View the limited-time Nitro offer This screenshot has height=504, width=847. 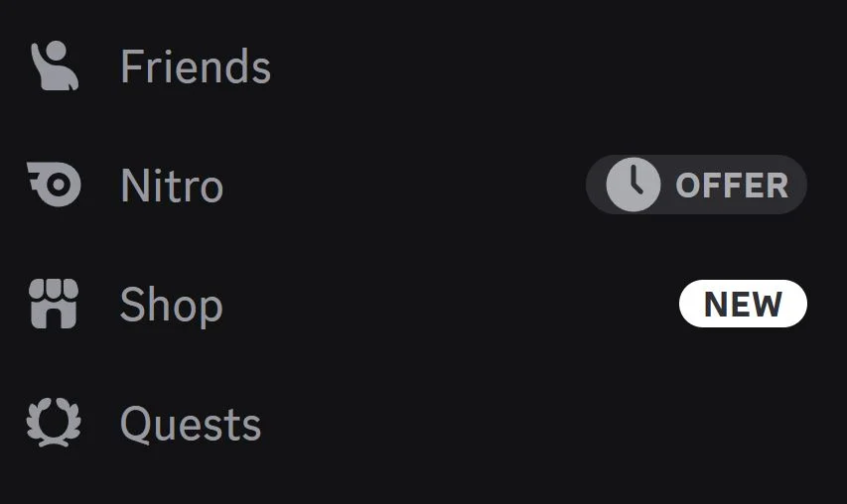click(x=696, y=186)
